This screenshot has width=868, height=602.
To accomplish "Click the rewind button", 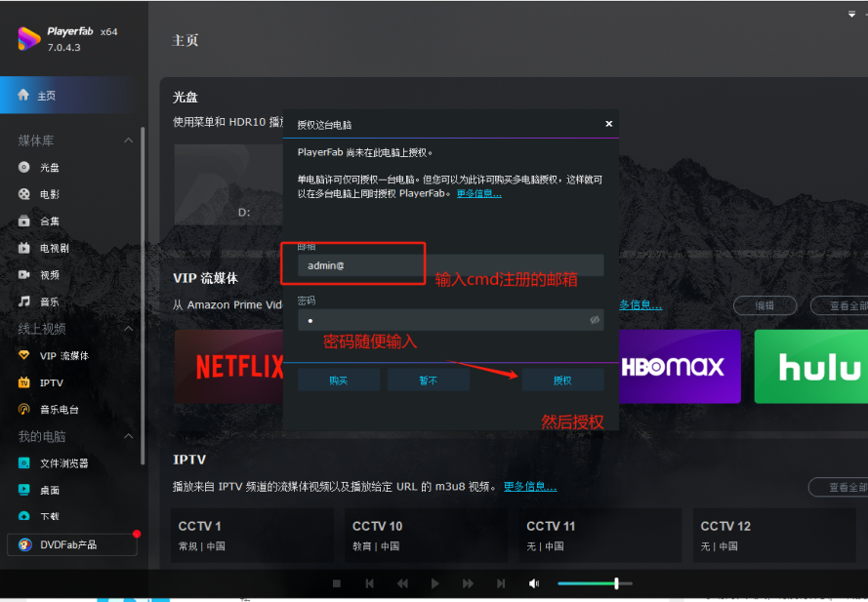I will point(402,583).
